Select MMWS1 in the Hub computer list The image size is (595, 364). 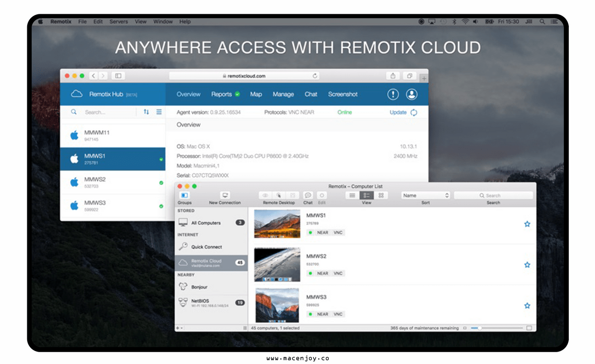113,159
